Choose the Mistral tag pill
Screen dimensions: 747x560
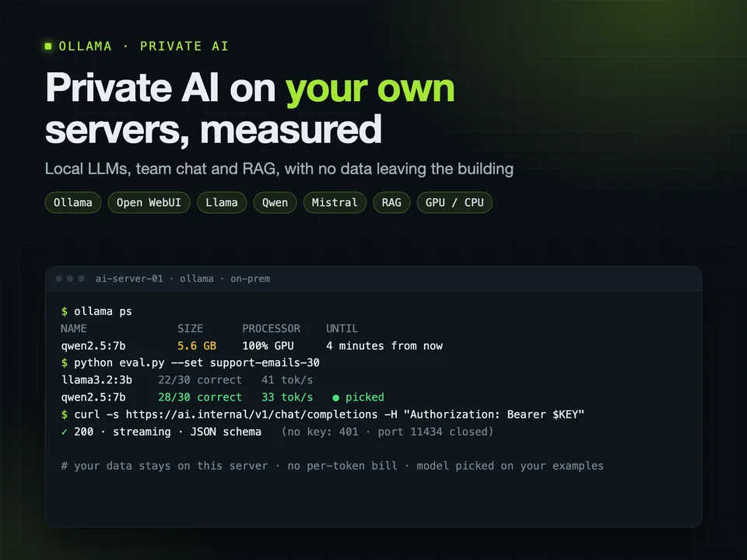(x=335, y=202)
